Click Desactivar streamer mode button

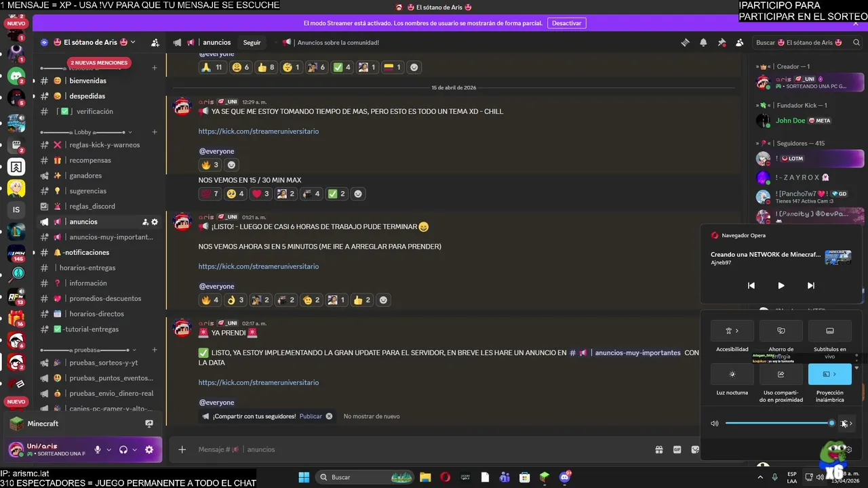566,23
